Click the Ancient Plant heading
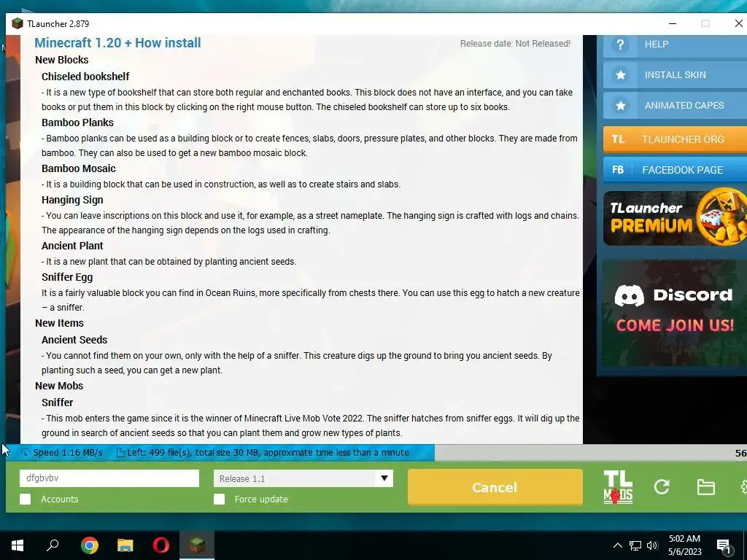The height and width of the screenshot is (560, 747). (x=72, y=246)
